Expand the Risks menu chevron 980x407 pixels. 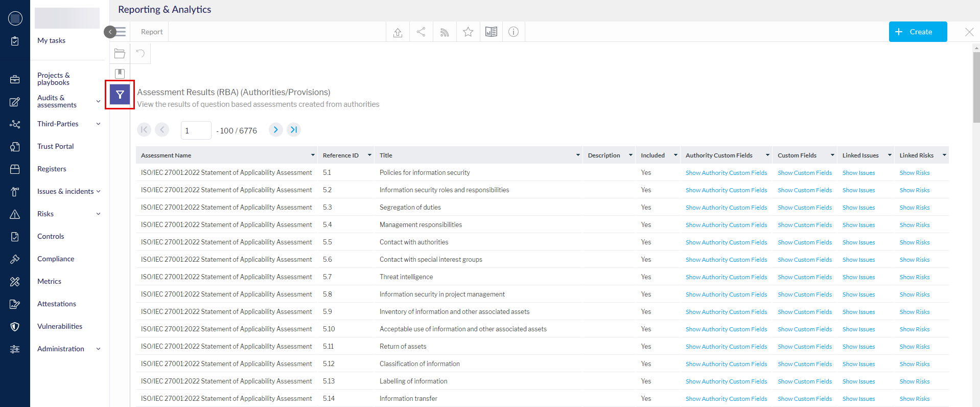[x=99, y=214]
